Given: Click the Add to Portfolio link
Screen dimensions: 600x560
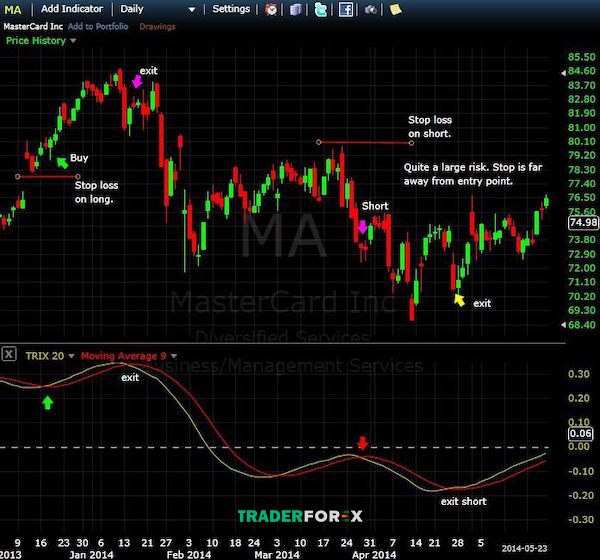Looking at the screenshot, I should pos(98,26).
